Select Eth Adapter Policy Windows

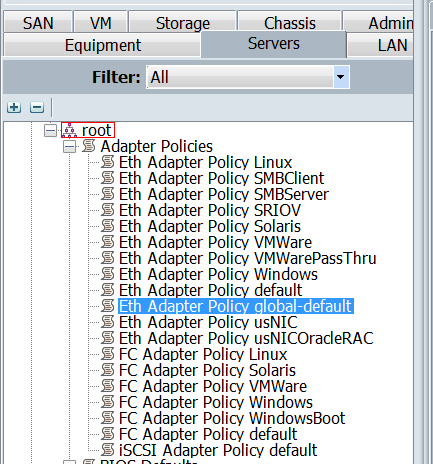[218, 274]
